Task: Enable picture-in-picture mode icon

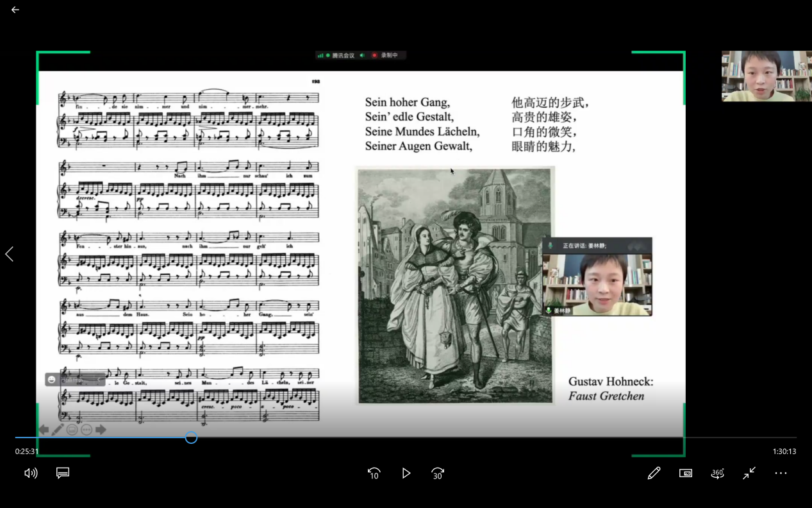Action: tap(686, 473)
